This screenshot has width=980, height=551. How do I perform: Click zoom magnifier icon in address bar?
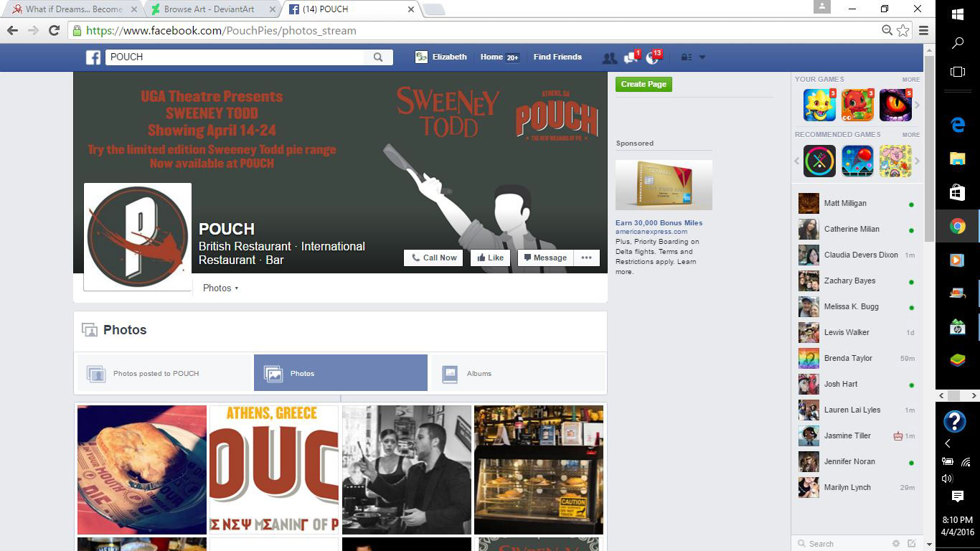point(887,30)
